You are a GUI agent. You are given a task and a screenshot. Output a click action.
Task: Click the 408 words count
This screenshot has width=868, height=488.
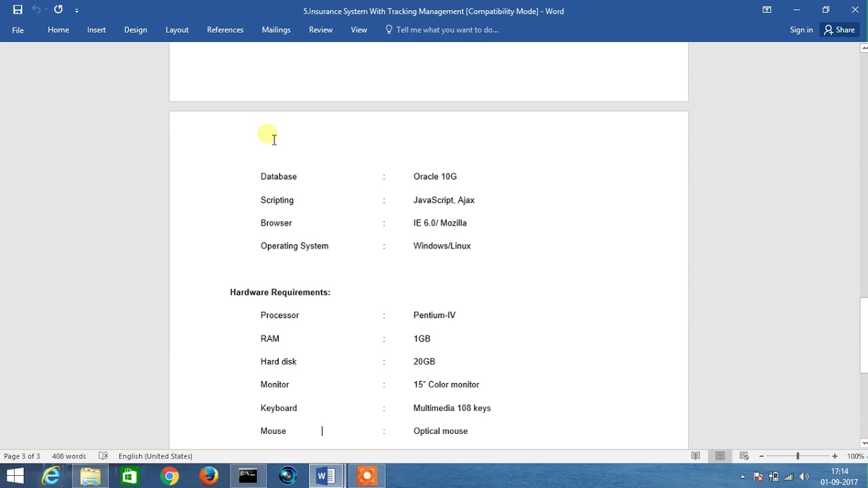(x=68, y=456)
